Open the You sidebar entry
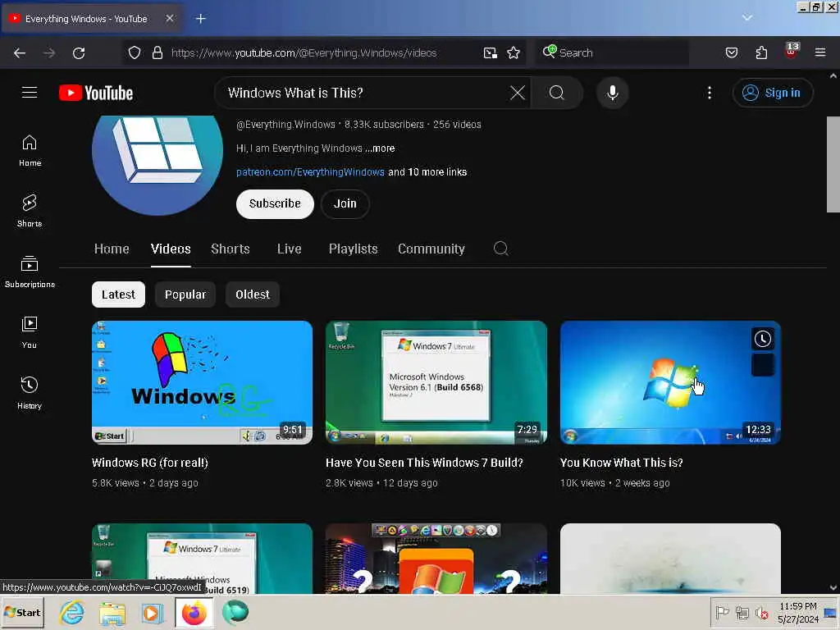The width and height of the screenshot is (840, 630). [x=30, y=333]
